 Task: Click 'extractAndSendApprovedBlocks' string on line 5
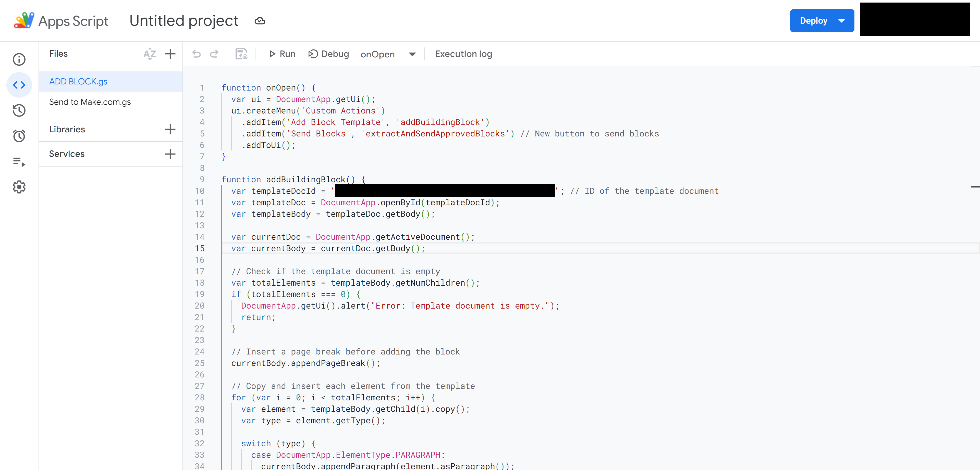point(435,133)
